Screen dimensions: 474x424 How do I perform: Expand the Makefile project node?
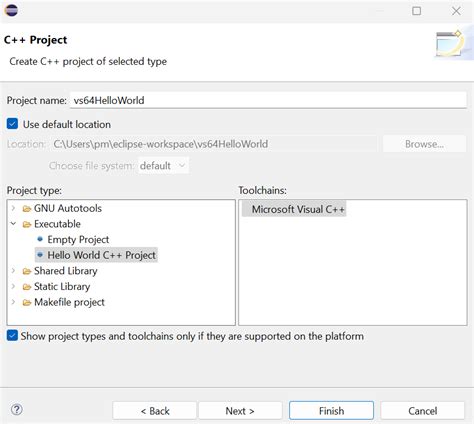coord(14,302)
